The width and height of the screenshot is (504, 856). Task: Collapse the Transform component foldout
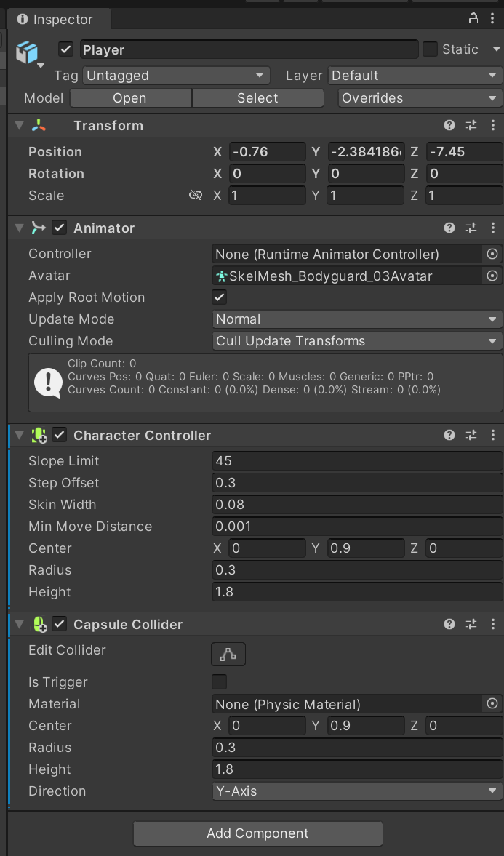click(x=18, y=125)
